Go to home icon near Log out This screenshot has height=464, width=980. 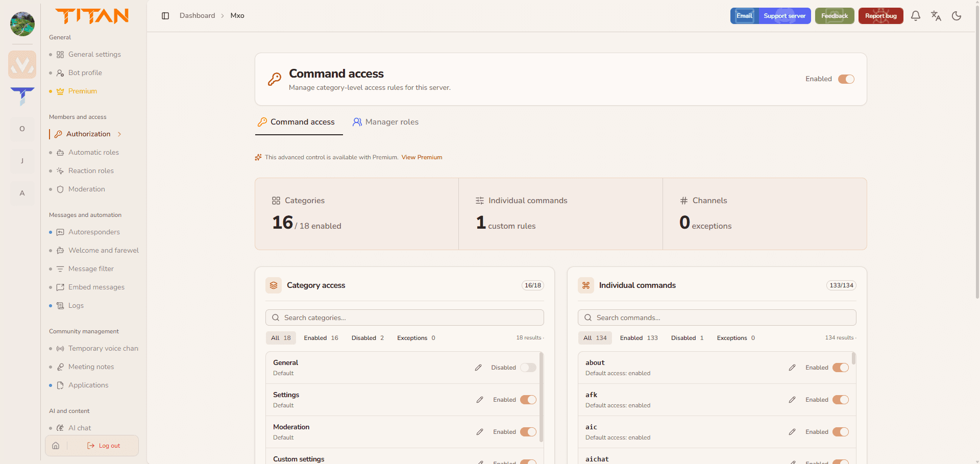56,446
